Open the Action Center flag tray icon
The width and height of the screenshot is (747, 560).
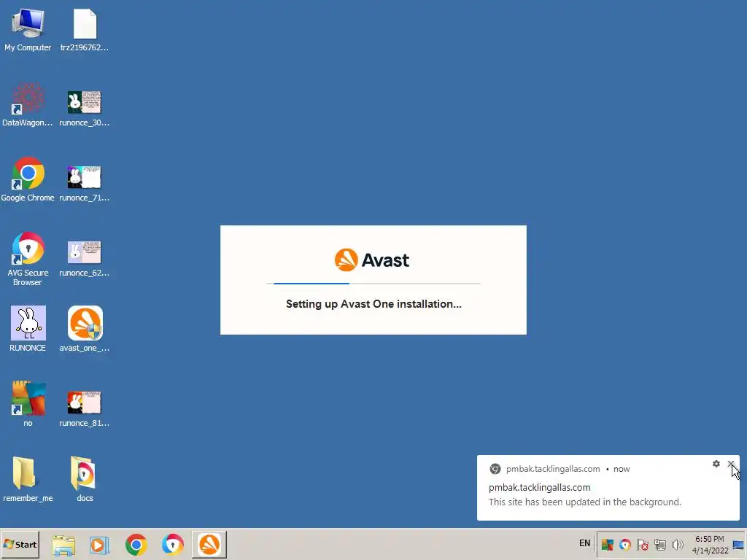[642, 544]
